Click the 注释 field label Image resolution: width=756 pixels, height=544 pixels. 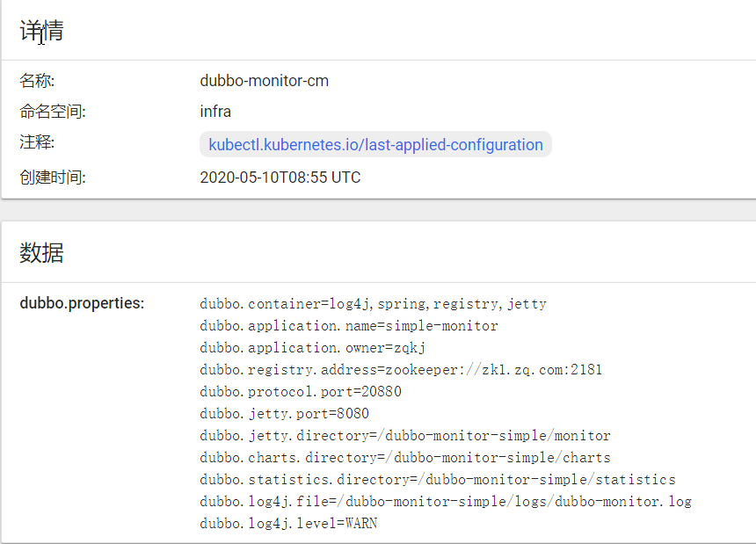pos(37,142)
